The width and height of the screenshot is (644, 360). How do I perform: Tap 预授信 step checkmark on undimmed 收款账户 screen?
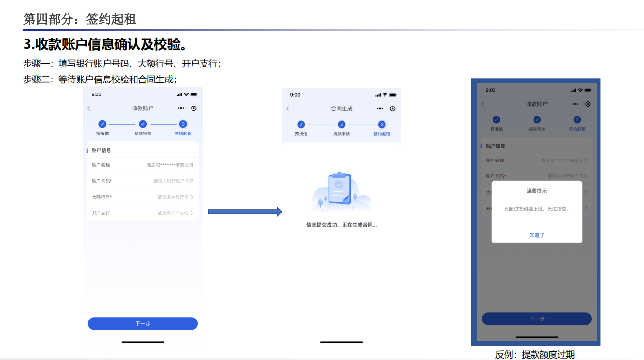tap(102, 124)
